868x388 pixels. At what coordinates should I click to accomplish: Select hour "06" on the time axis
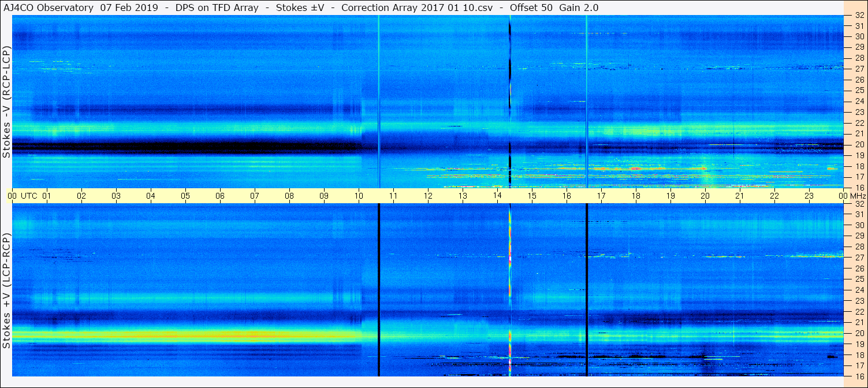click(x=220, y=196)
